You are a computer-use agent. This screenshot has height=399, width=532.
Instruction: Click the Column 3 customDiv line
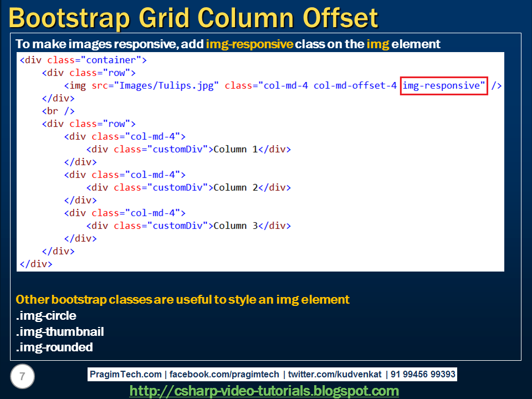pyautogui.click(x=188, y=226)
